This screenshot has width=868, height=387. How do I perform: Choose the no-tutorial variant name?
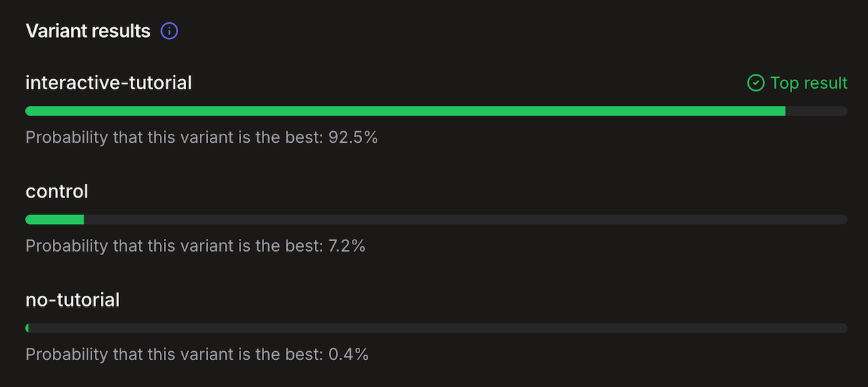72,300
